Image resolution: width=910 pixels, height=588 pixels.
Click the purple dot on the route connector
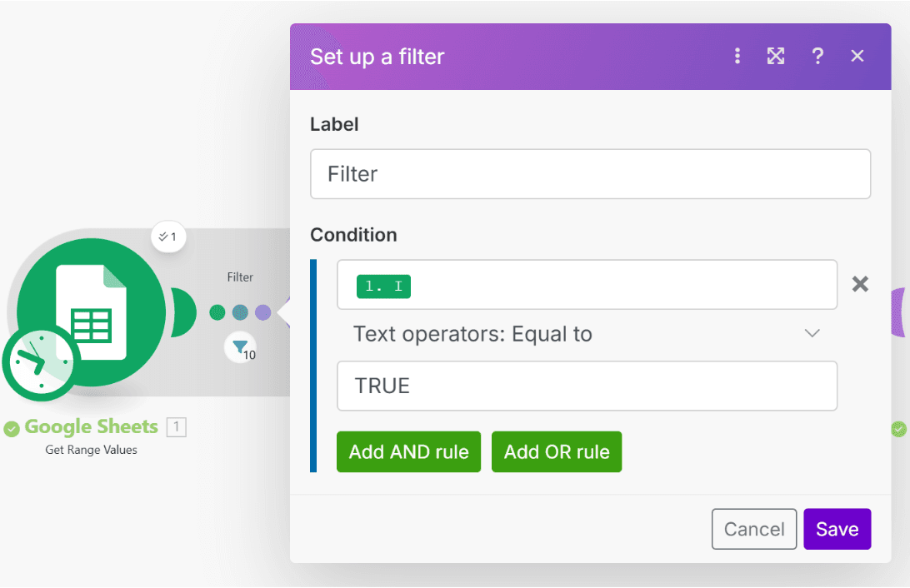[x=262, y=312]
